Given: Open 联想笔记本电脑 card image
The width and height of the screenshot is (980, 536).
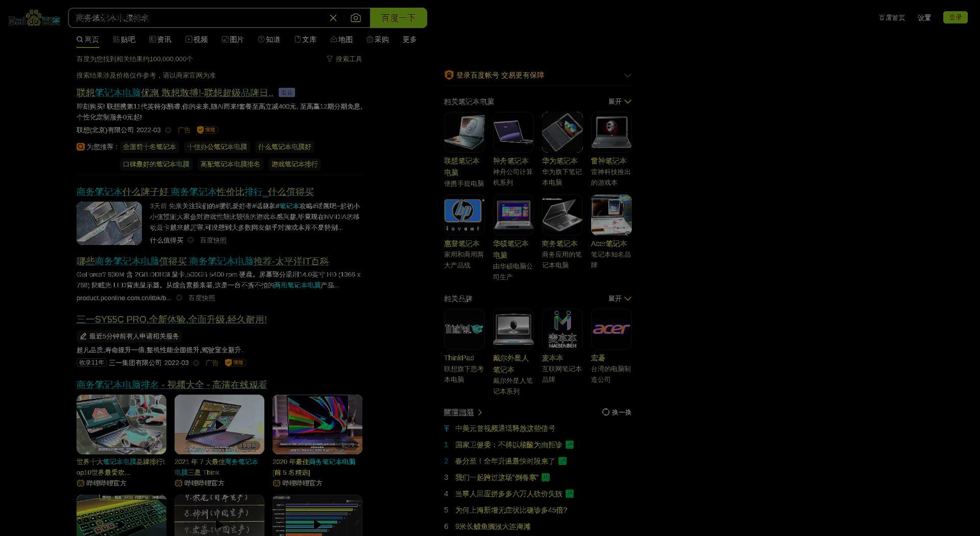Looking at the screenshot, I should [x=464, y=132].
